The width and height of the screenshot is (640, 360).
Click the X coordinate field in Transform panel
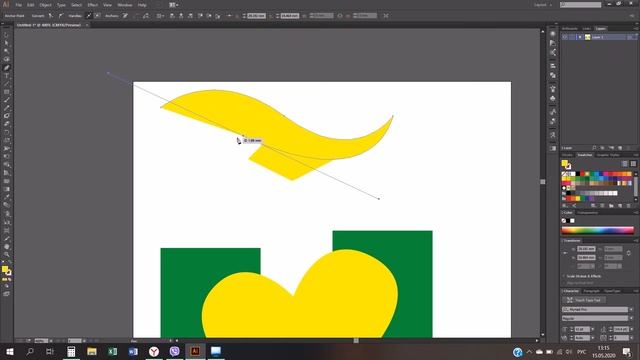coord(586,249)
